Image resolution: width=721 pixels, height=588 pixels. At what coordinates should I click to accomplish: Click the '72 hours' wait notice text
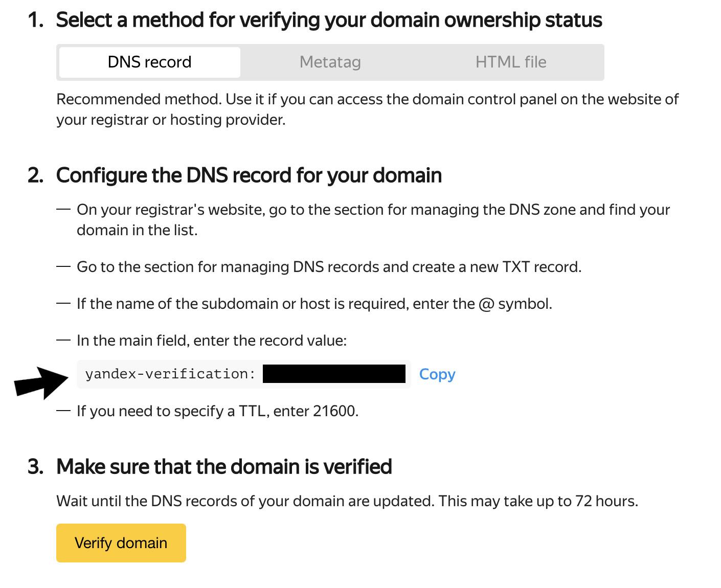click(347, 501)
